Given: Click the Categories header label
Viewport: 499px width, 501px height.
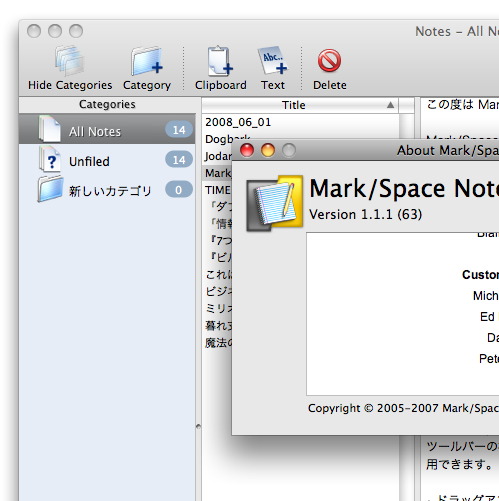Looking at the screenshot, I should click(x=107, y=104).
